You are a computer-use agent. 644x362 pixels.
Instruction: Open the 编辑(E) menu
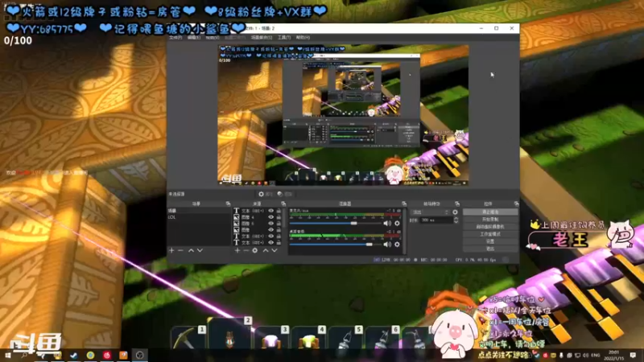click(194, 37)
